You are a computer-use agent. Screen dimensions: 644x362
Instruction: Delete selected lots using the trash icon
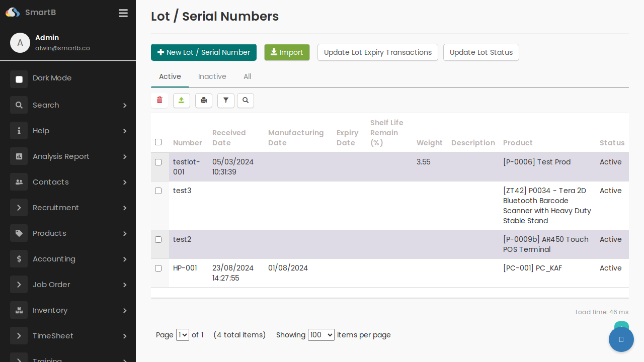[159, 101]
